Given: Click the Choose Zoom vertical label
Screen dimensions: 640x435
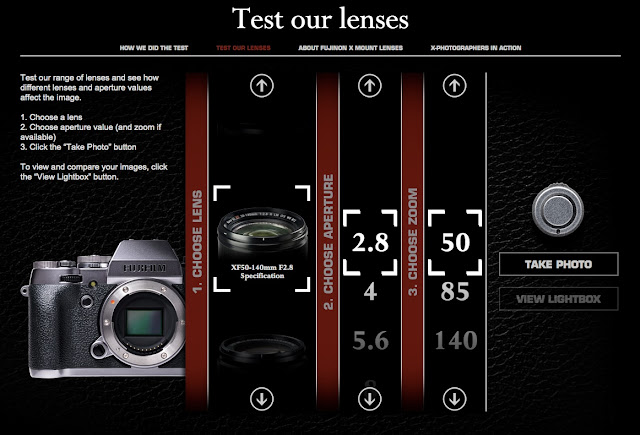Looking at the screenshot, I should tap(413, 242).
